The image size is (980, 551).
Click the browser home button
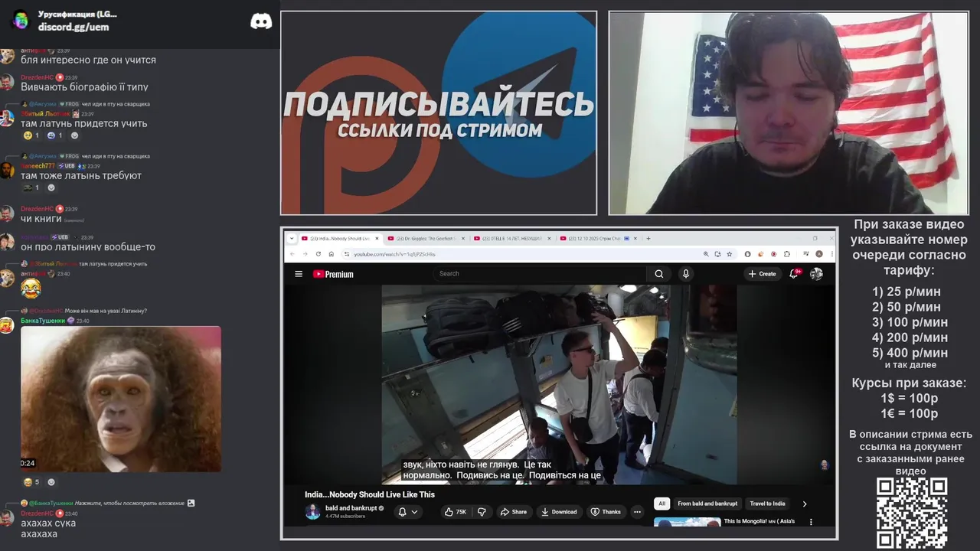[x=332, y=254]
